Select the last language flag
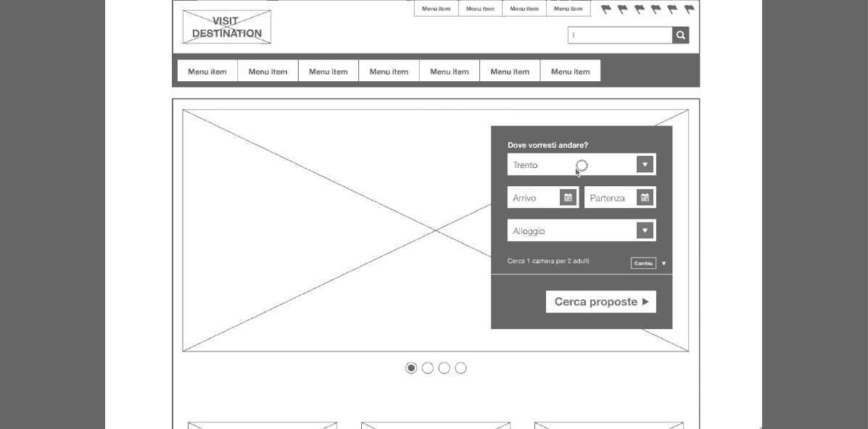Screen dimensions: 868x429 point(689,9)
